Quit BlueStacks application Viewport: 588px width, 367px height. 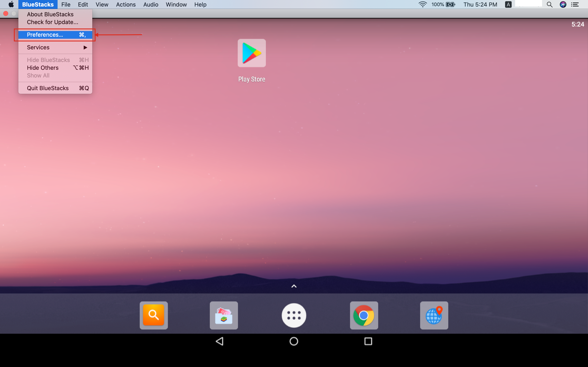[x=47, y=87]
